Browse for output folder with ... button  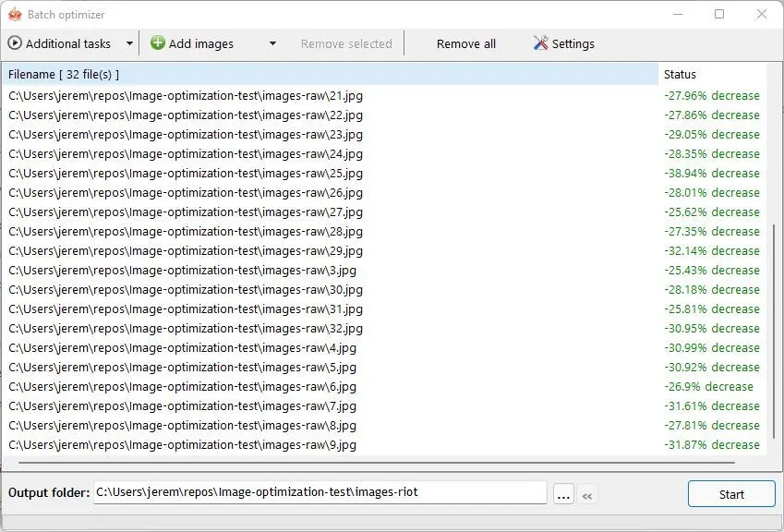[563, 494]
